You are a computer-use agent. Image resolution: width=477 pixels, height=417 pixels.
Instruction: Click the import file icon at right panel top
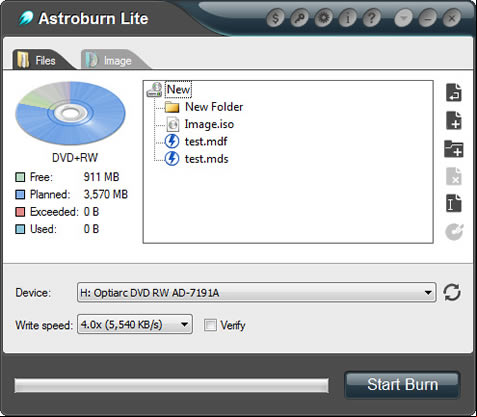pyautogui.click(x=454, y=92)
